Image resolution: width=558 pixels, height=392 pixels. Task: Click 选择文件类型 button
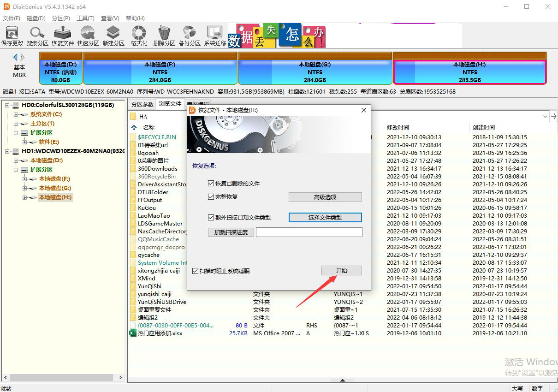pos(325,217)
